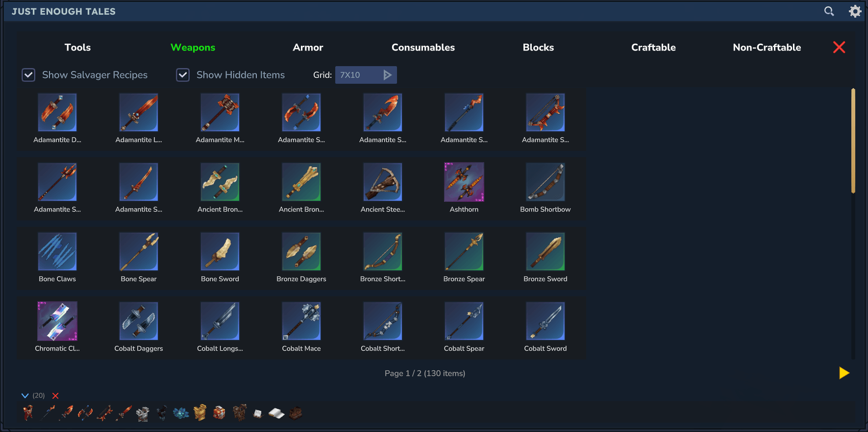Collapse the recent items chevron (20)
Image resolution: width=868 pixels, height=432 pixels.
pos(25,396)
